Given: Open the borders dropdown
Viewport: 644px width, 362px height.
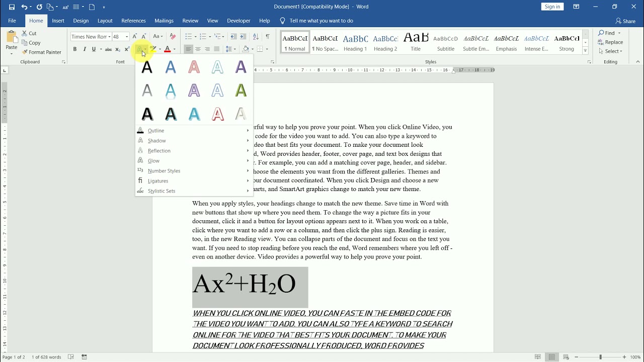Looking at the screenshot, I should [x=267, y=49].
